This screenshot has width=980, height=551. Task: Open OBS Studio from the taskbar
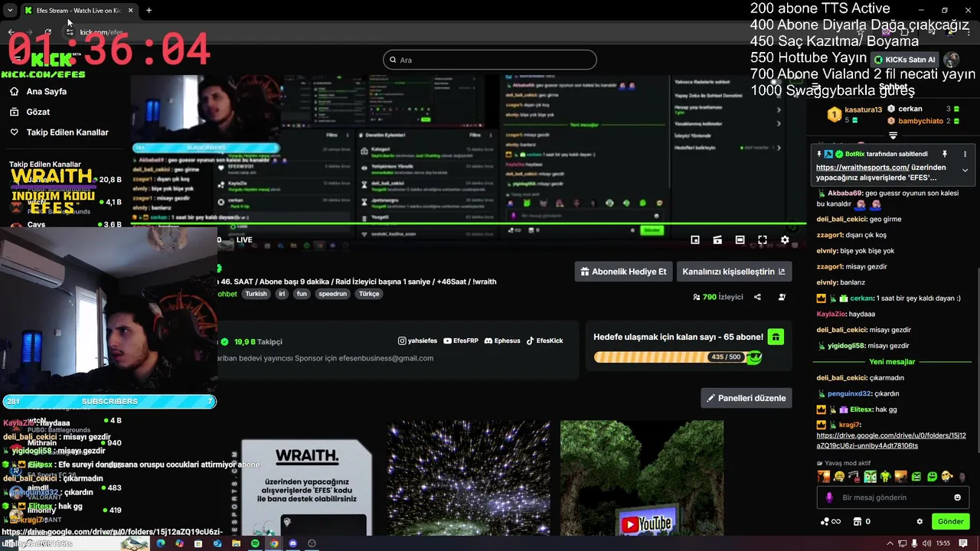pos(312,543)
